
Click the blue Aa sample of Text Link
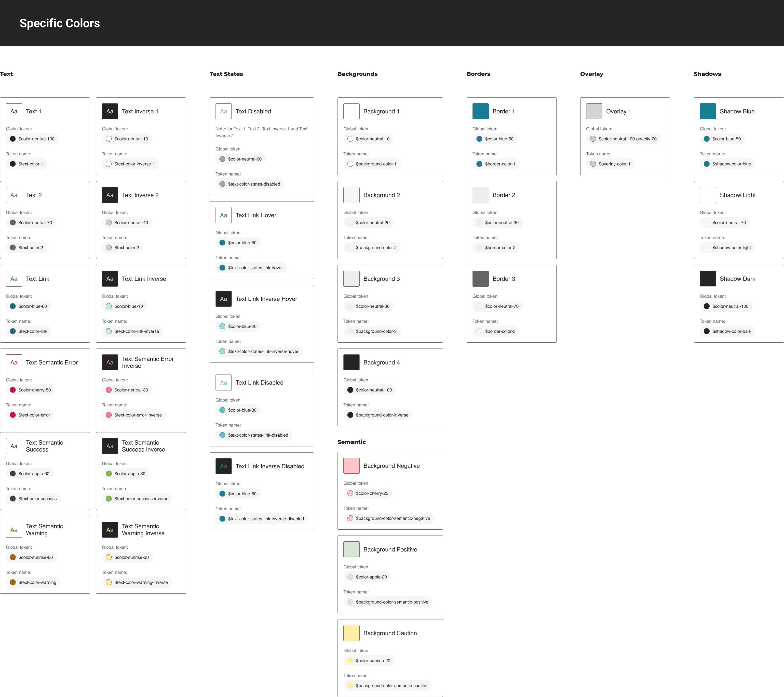(x=14, y=279)
